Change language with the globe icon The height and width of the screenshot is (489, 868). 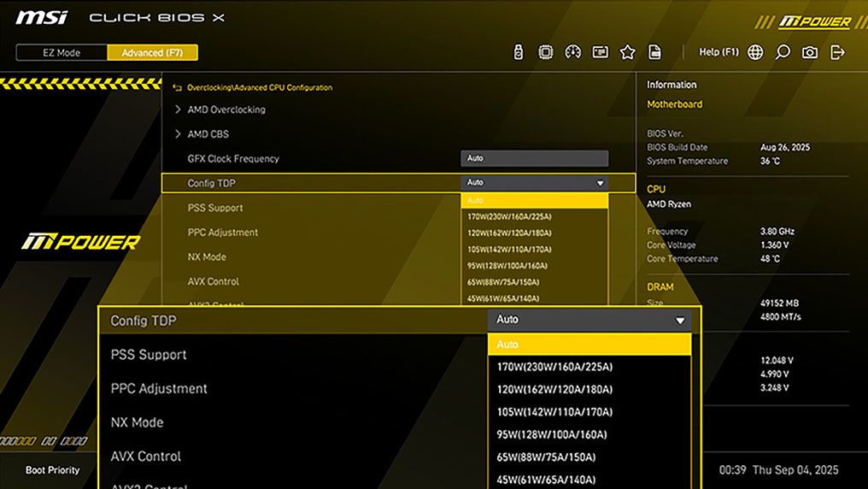point(755,52)
